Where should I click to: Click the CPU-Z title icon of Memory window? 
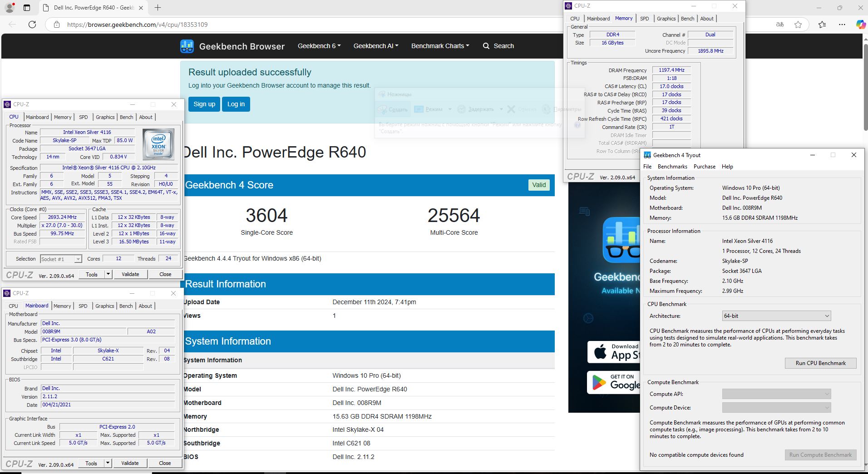pyautogui.click(x=568, y=6)
